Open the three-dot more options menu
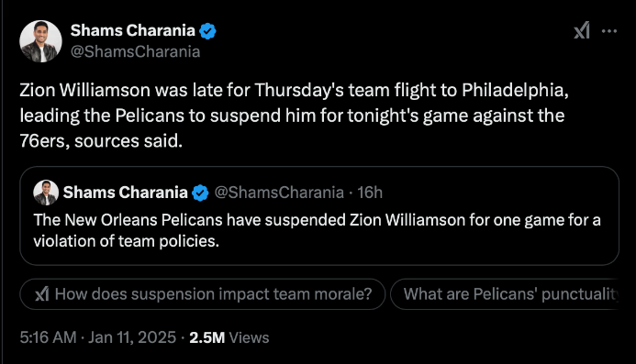Screen dimensions: 636x364 click(609, 31)
